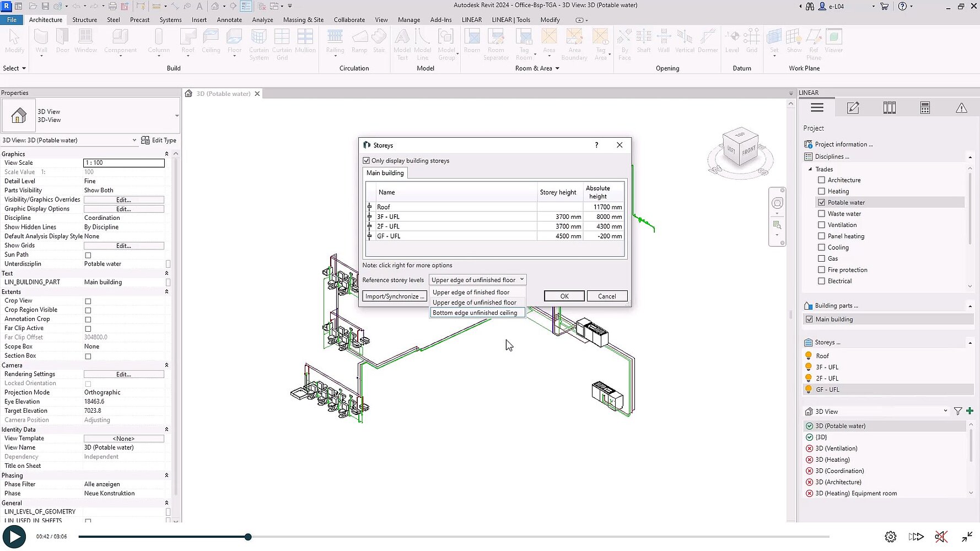The width and height of the screenshot is (980, 551).
Task: Check the Crop View checkbox
Action: pos(88,301)
